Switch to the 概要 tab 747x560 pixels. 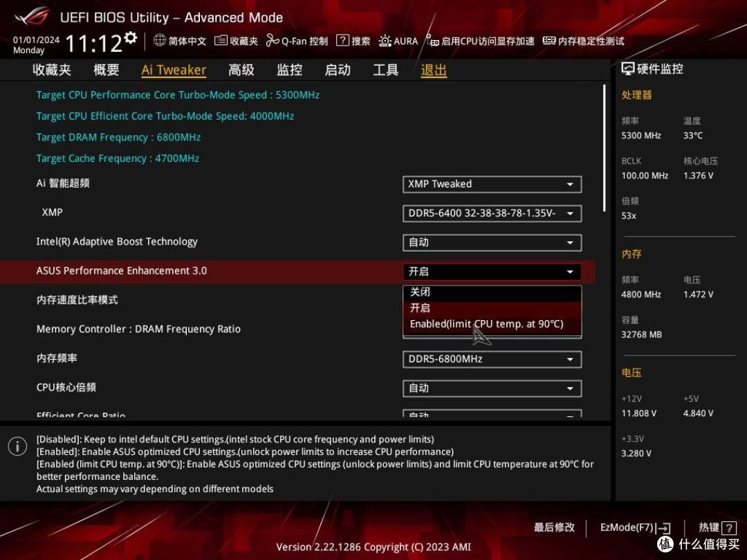[x=107, y=70]
